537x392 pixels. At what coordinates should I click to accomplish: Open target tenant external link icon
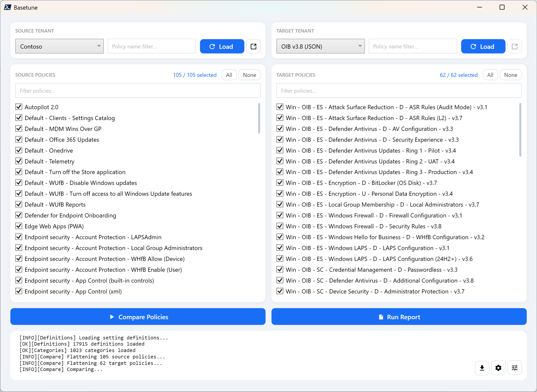pyautogui.click(x=515, y=46)
